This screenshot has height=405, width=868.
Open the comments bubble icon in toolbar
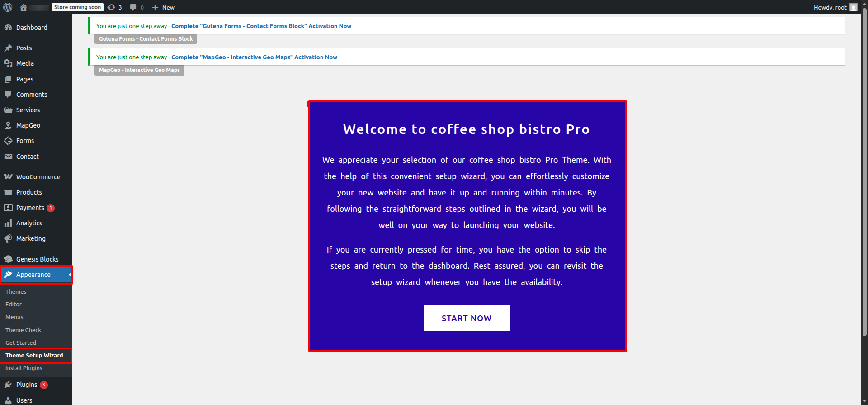coord(133,7)
